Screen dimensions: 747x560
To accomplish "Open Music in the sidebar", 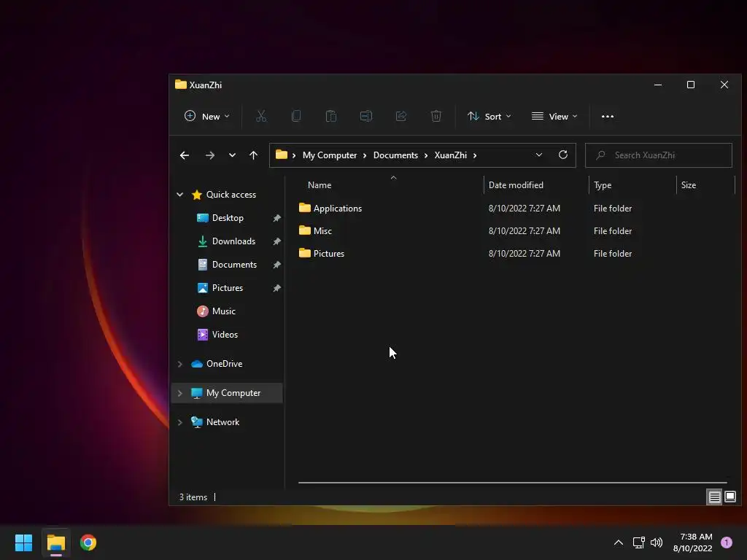I will point(223,311).
